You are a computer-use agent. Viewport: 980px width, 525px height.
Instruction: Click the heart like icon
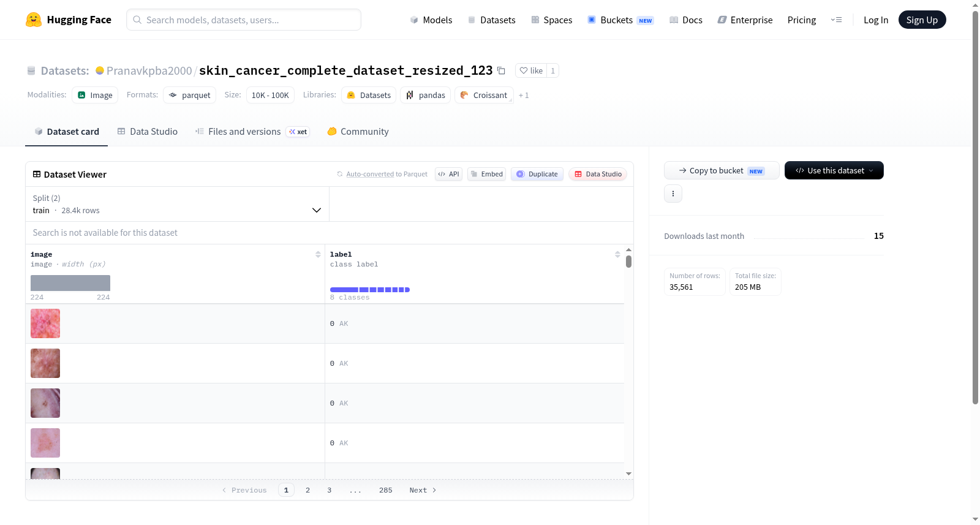point(524,70)
